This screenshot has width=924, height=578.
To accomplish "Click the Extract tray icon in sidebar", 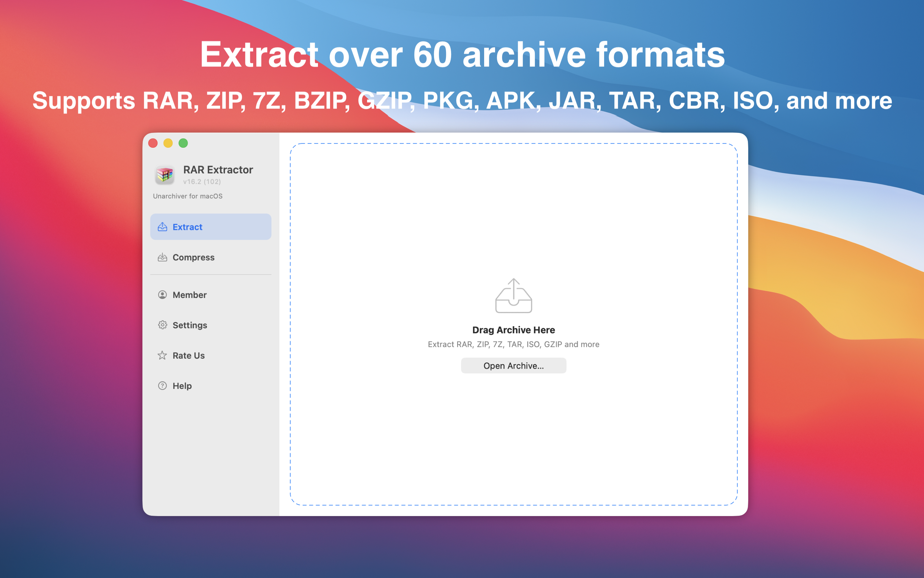I will coord(162,227).
